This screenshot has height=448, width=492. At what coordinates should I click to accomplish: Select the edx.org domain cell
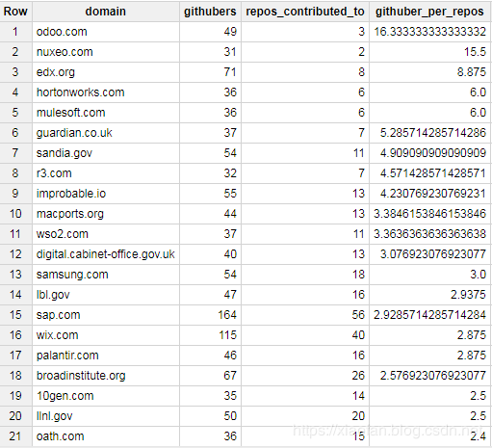coord(106,72)
